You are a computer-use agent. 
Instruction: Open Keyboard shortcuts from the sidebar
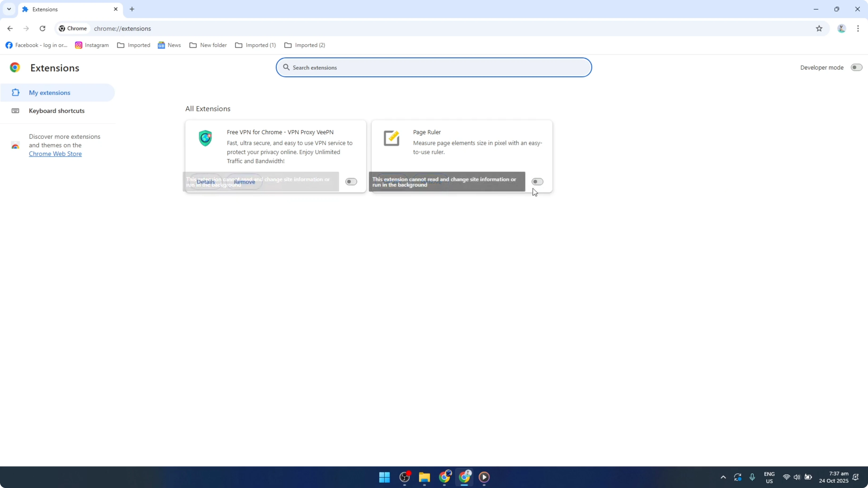tap(56, 111)
